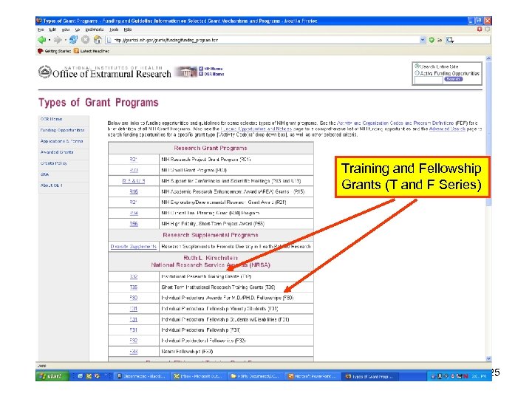Image resolution: width=532 pixels, height=399 pixels.
Task: Select the Search Entire Site radio button
Action: (x=417, y=66)
